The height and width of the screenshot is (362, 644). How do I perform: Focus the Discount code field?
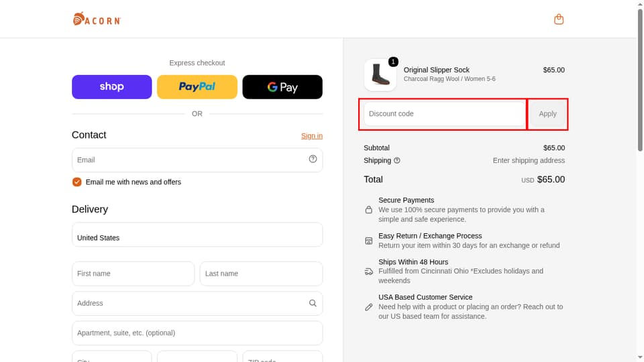(x=444, y=114)
